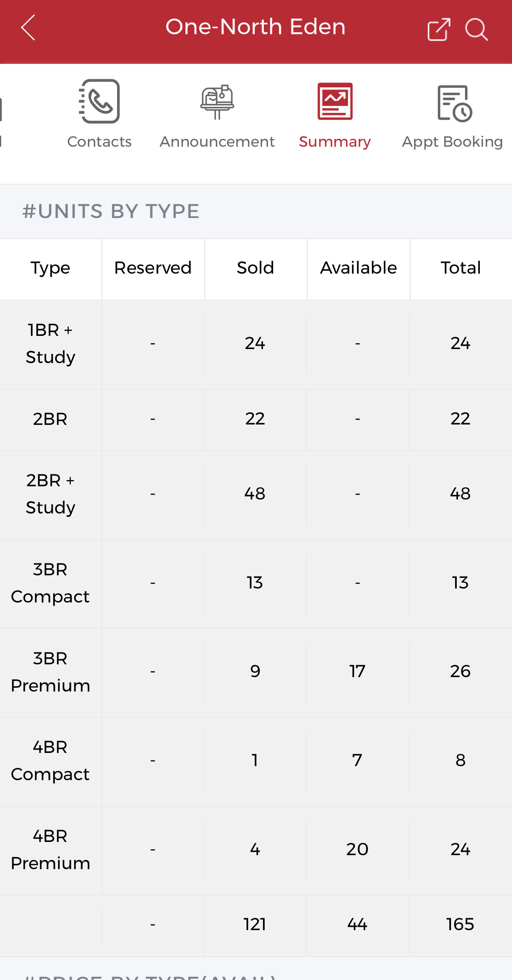Tap the Appt Booking clock icon

coord(454,103)
